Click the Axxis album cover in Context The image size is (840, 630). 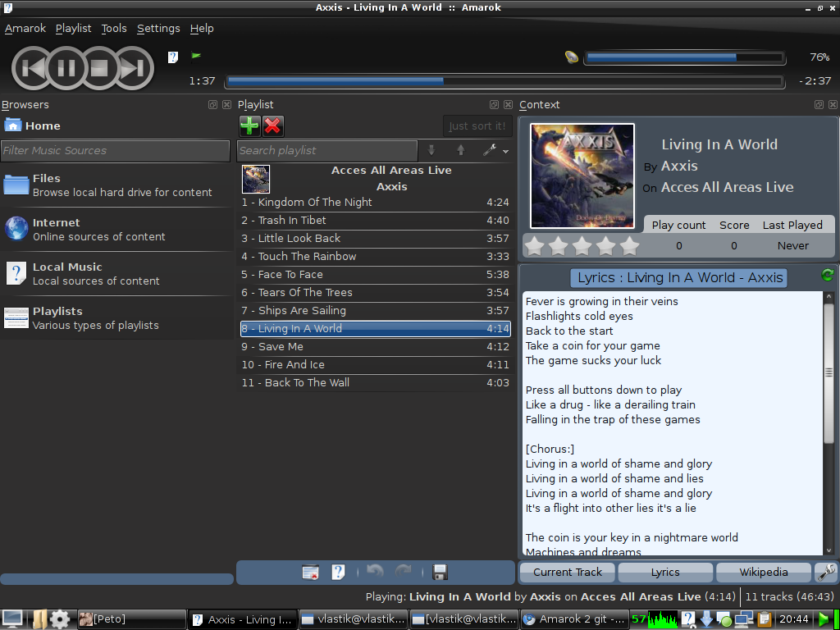pos(582,176)
